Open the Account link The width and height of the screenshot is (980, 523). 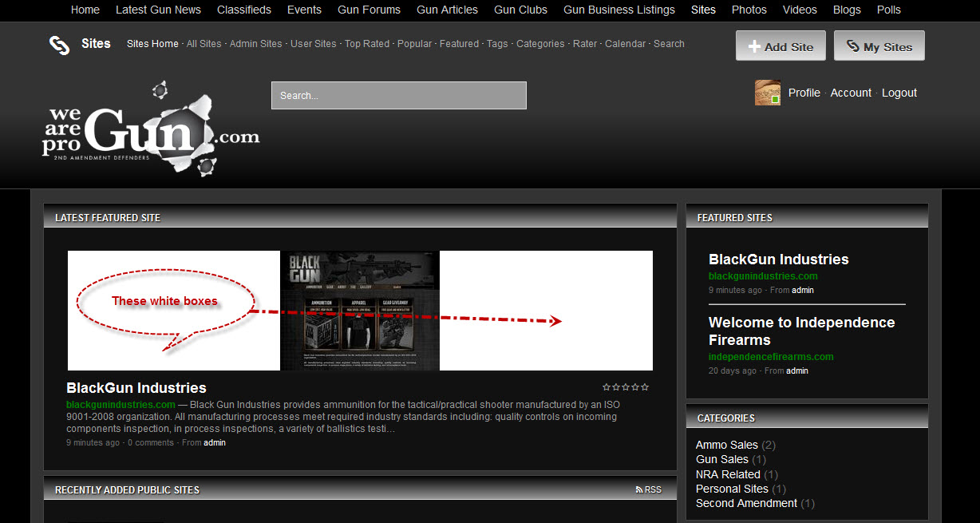pos(851,93)
